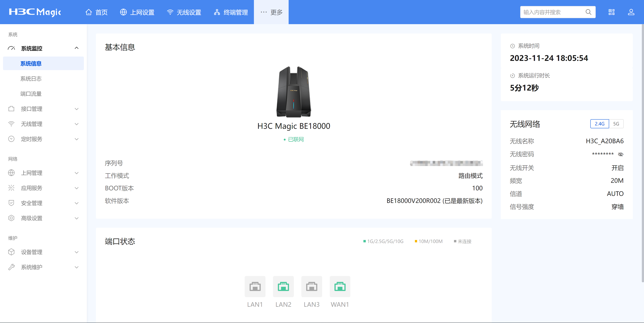Open the QR code grid icon

[611, 12]
